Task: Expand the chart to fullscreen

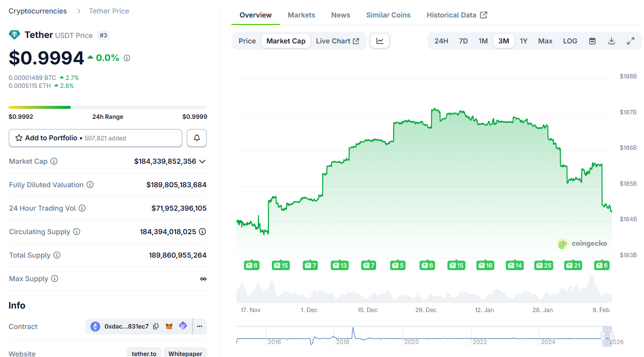Action: [631, 41]
